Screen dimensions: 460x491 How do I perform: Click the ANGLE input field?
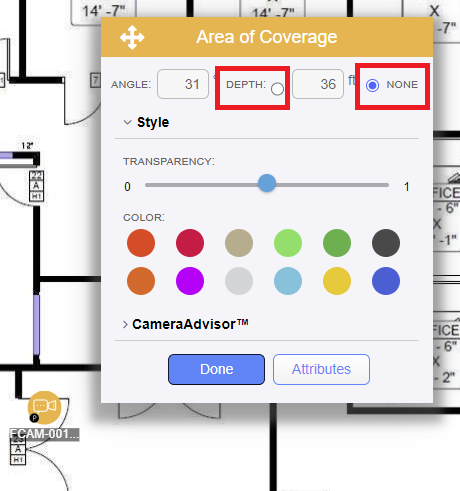tap(183, 84)
